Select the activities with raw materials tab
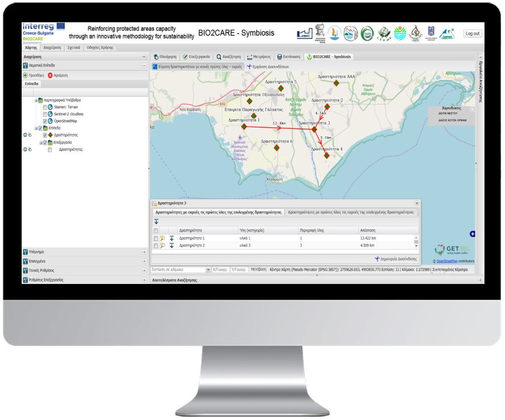 point(351,212)
